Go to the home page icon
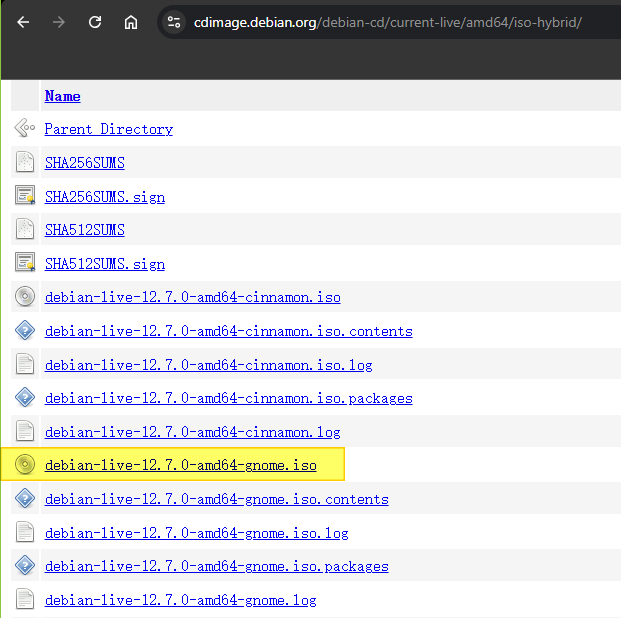The width and height of the screenshot is (621, 618). pos(131,22)
